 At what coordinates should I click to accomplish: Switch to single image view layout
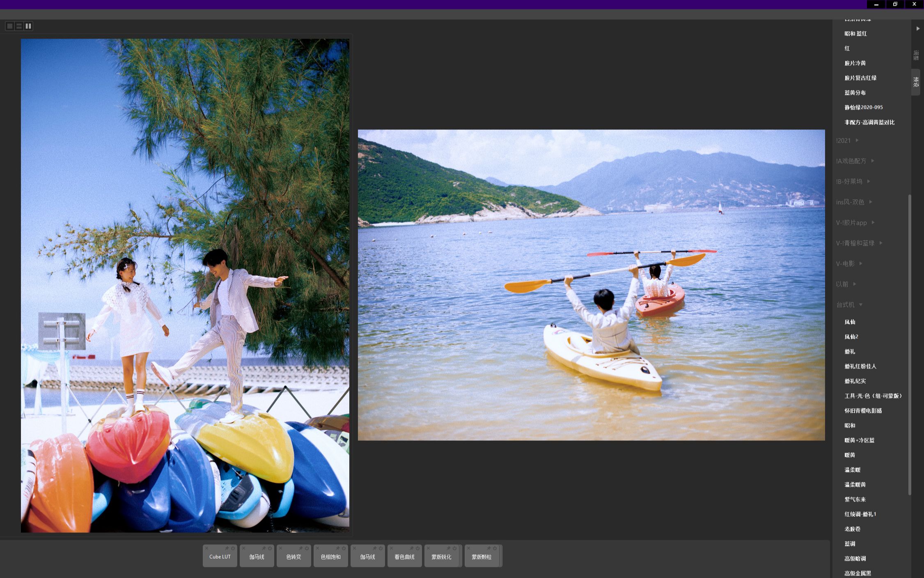(10, 26)
